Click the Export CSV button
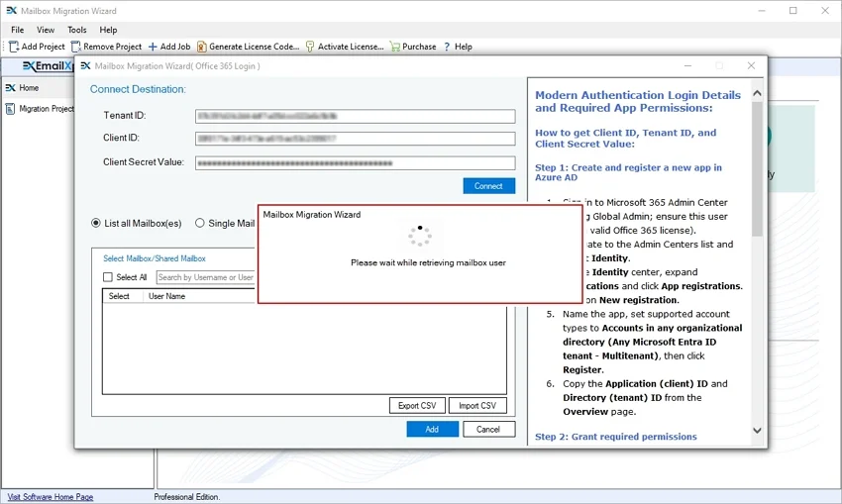This screenshot has height=504, width=842. (416, 405)
